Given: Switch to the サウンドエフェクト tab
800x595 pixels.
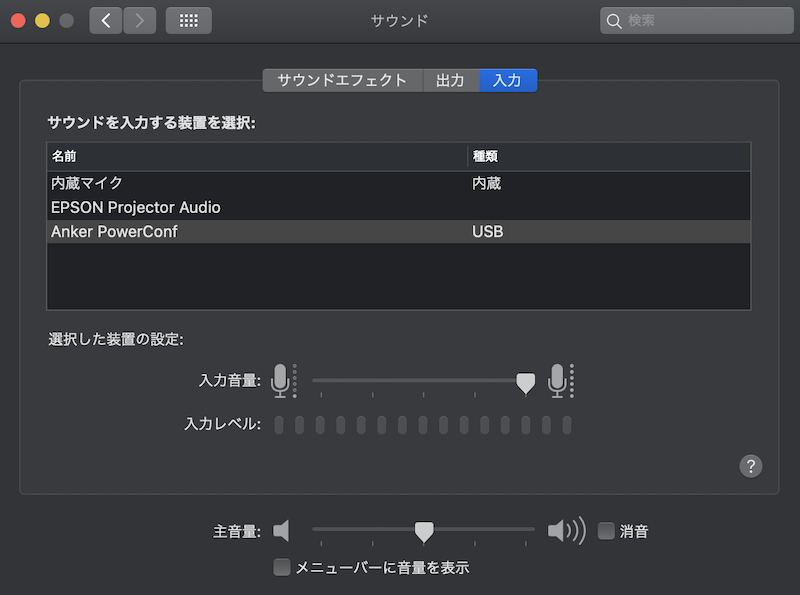Looking at the screenshot, I should tap(342, 80).
